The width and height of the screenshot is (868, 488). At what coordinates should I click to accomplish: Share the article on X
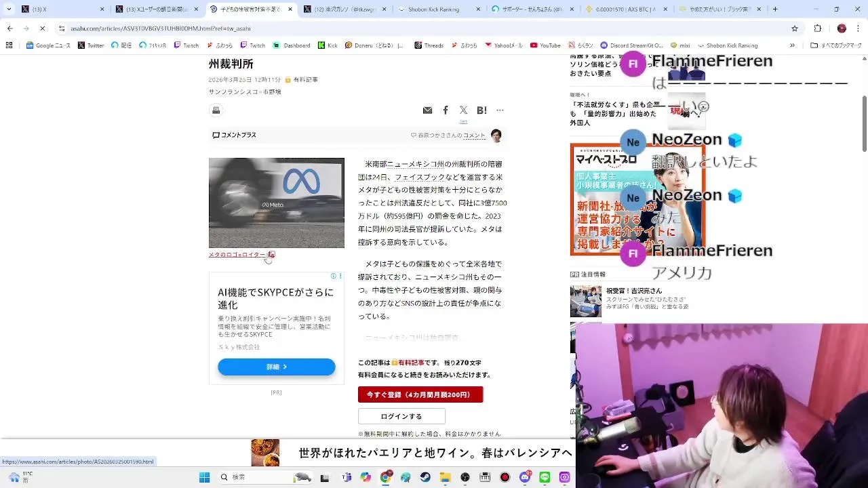[463, 110]
